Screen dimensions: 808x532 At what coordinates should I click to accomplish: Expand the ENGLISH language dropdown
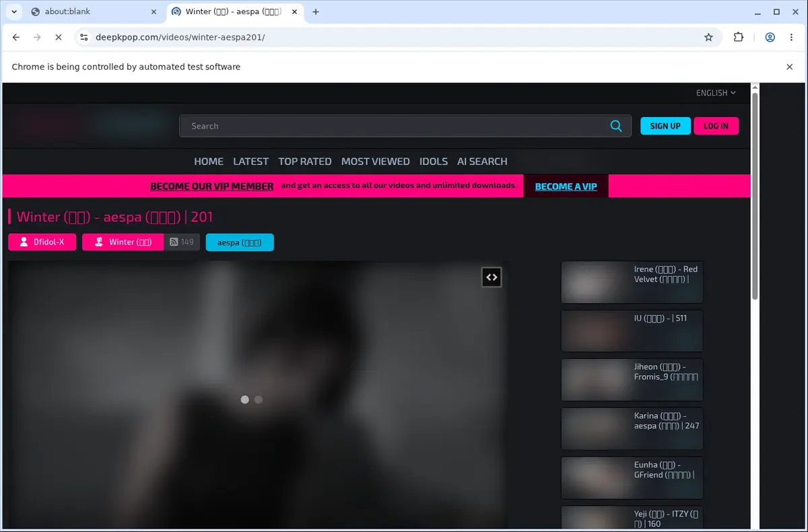point(716,93)
